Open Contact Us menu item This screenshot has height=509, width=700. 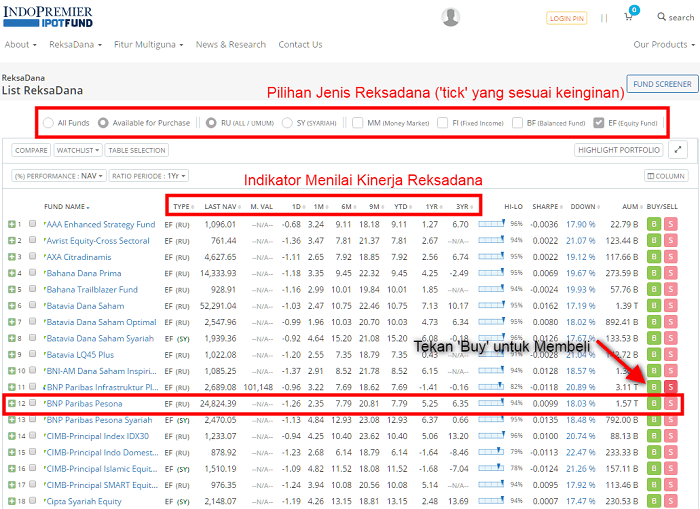(x=300, y=45)
